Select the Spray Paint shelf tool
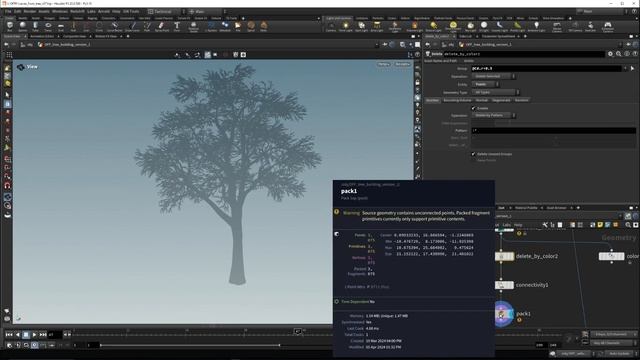 [x=161, y=27]
